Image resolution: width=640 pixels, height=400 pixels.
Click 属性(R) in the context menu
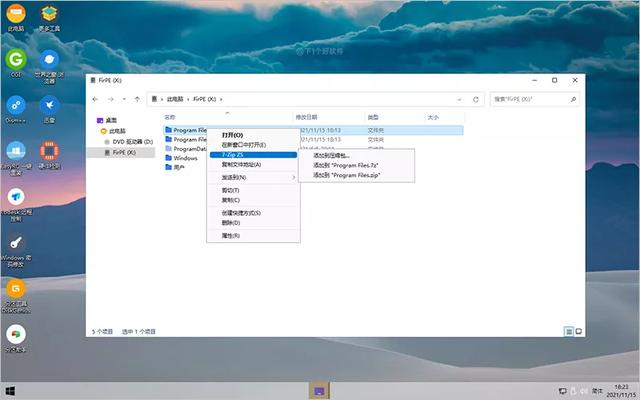coord(231,235)
